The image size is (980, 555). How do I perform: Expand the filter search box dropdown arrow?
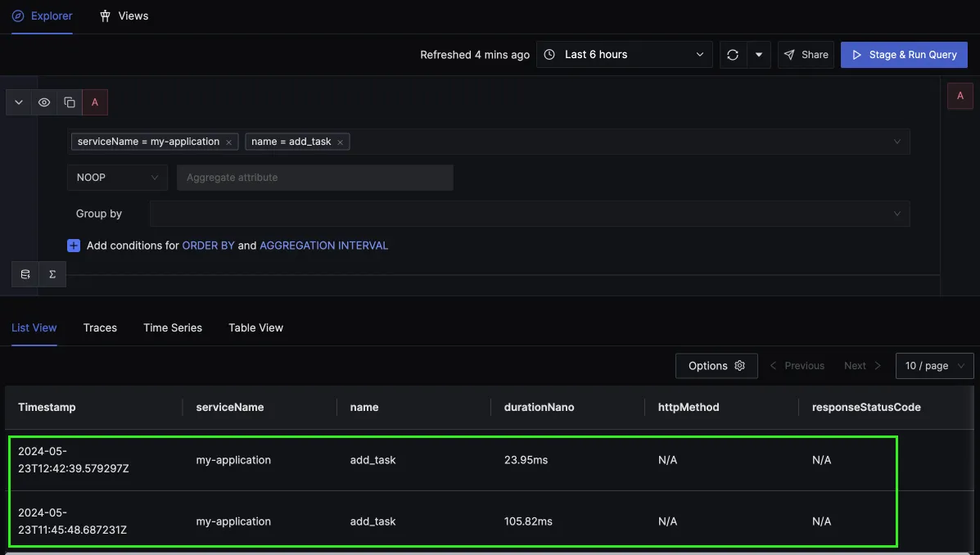click(896, 142)
